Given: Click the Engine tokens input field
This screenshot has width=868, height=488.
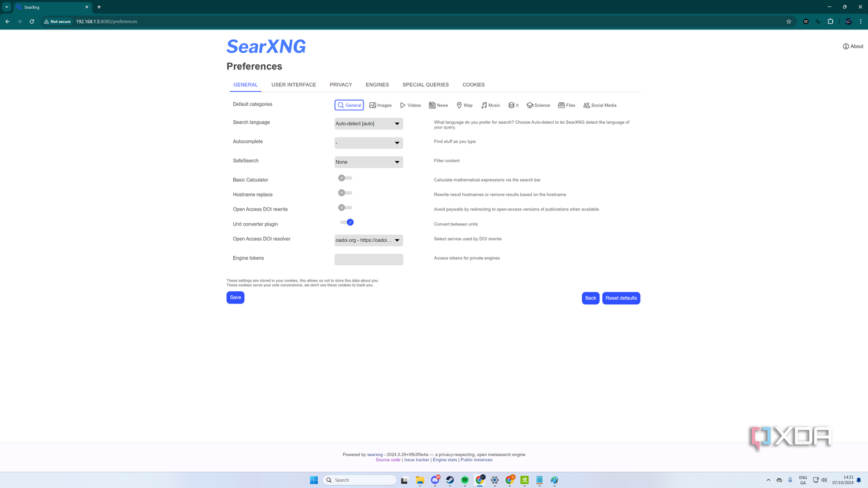Looking at the screenshot, I should point(369,260).
